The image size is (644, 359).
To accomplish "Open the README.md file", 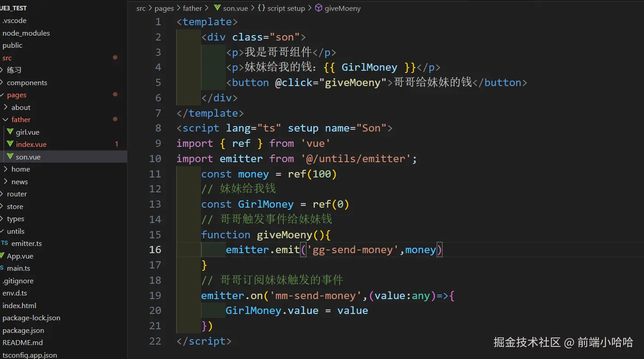I will click(23, 342).
